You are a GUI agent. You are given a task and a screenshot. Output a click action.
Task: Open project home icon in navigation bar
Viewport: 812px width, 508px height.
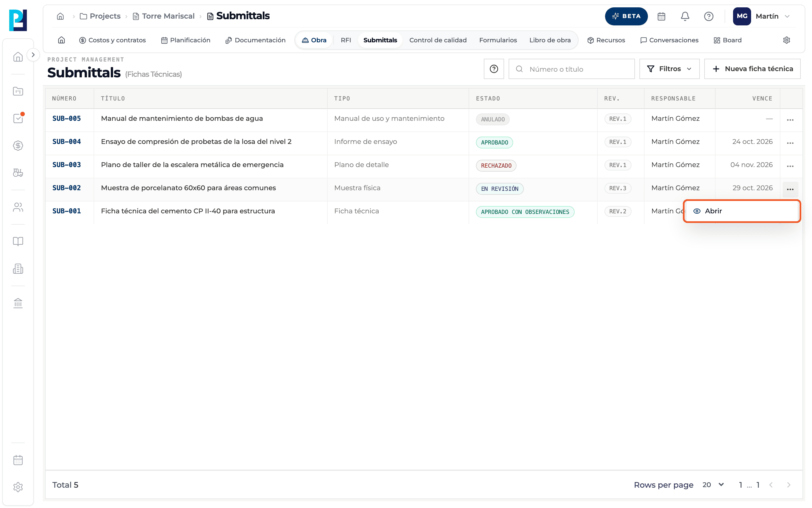point(61,40)
